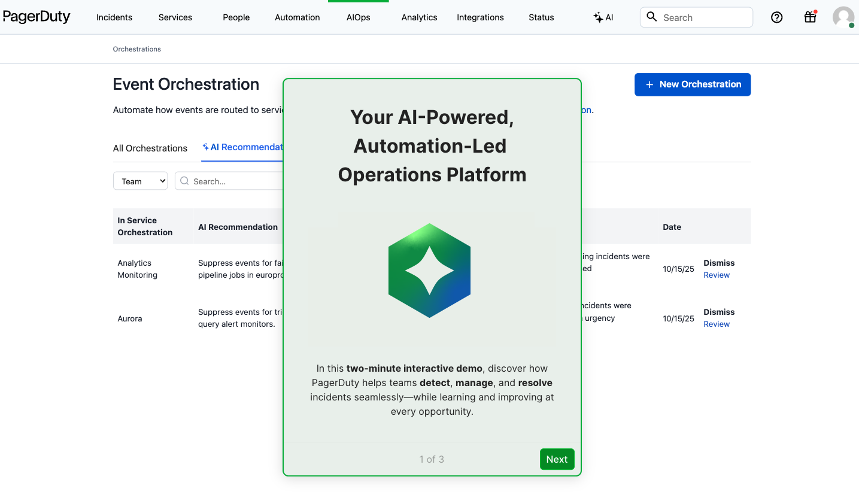Viewport: 859px width, 504px height.
Task: Dismiss the Analytics Monitoring recommendation
Action: coord(718,263)
